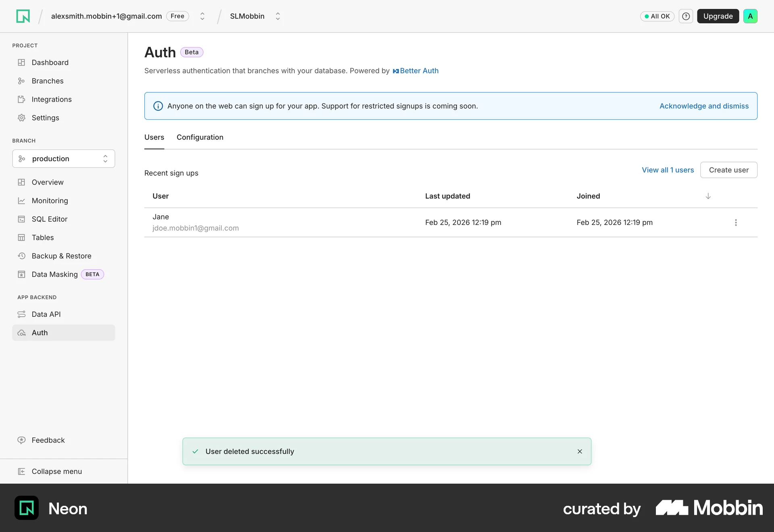Viewport: 774px width, 532px height.
Task: Click the Settings gear icon
Action: [x=21, y=118]
